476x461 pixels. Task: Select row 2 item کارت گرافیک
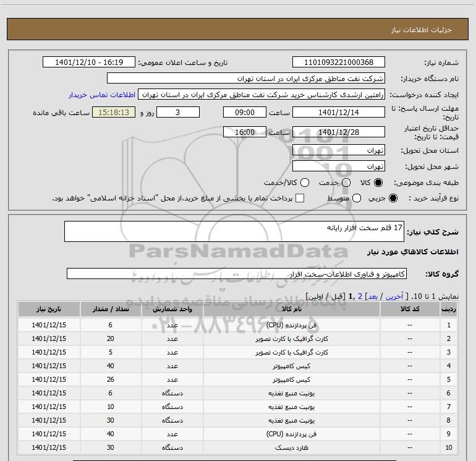(291, 338)
